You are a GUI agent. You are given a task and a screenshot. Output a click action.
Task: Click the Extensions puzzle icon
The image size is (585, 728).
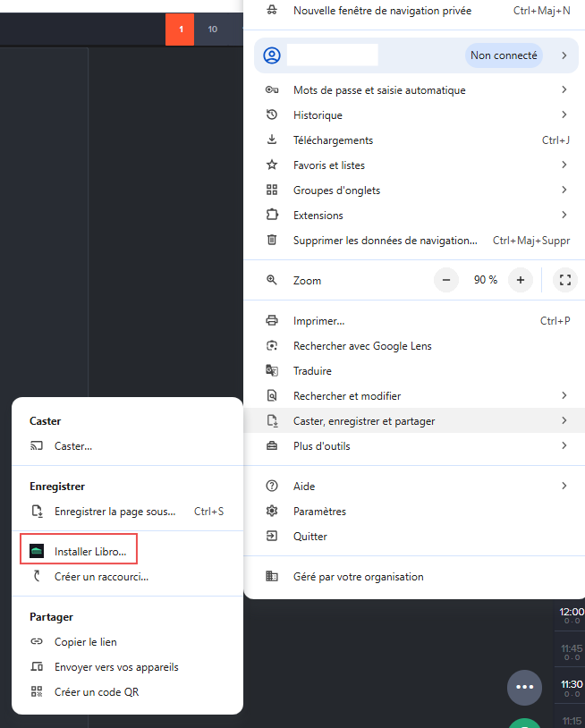tap(272, 215)
